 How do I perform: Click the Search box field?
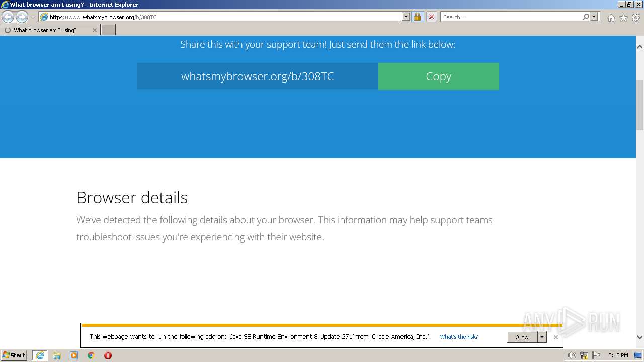tap(511, 17)
